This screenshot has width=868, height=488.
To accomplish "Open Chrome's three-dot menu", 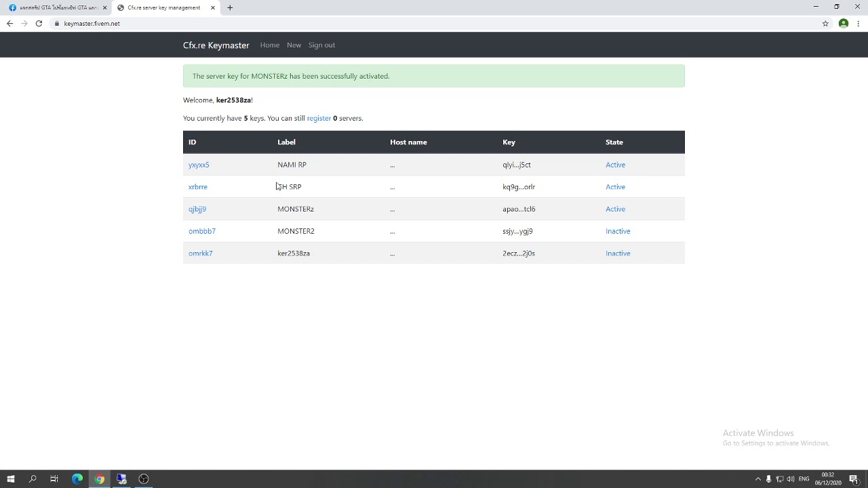I will [859, 23].
